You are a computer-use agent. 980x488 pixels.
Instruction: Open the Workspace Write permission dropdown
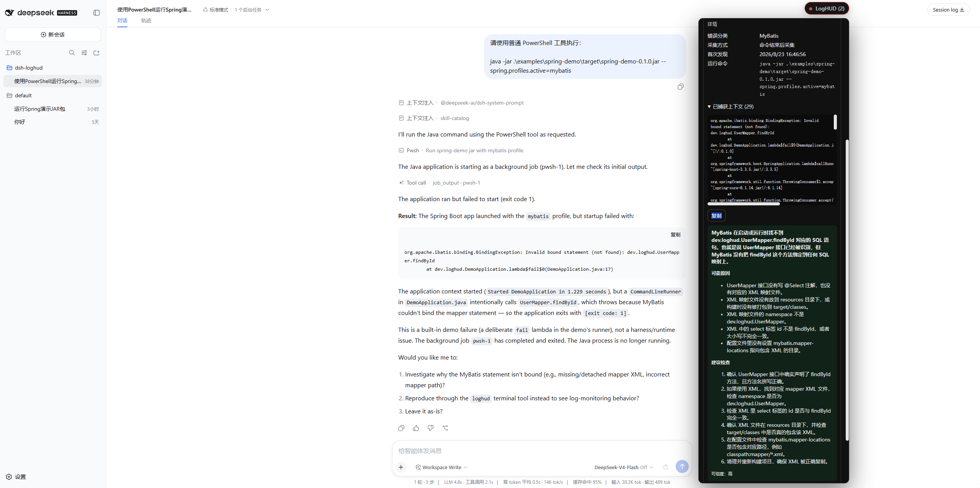pos(441,467)
